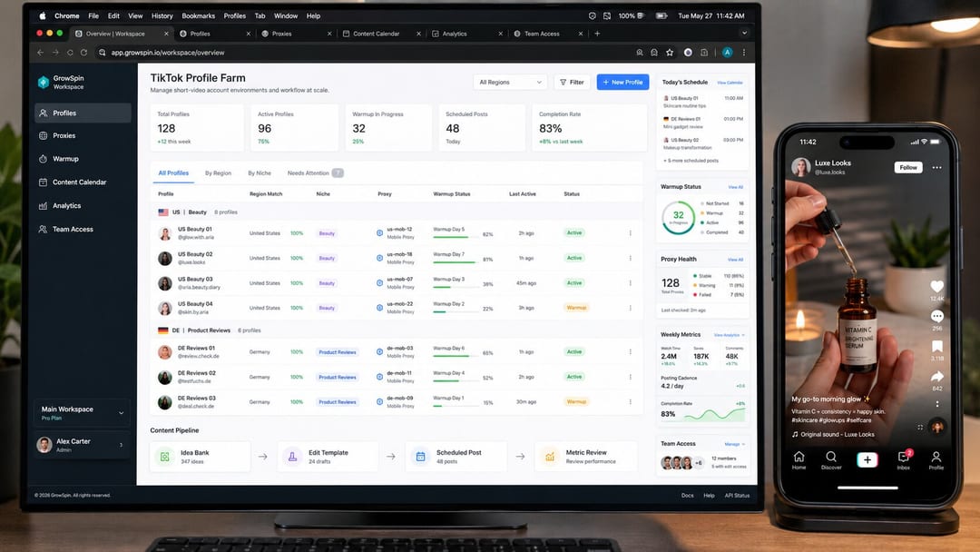Open row options for US Beauty 01
This screenshot has width=980, height=552.
(630, 233)
